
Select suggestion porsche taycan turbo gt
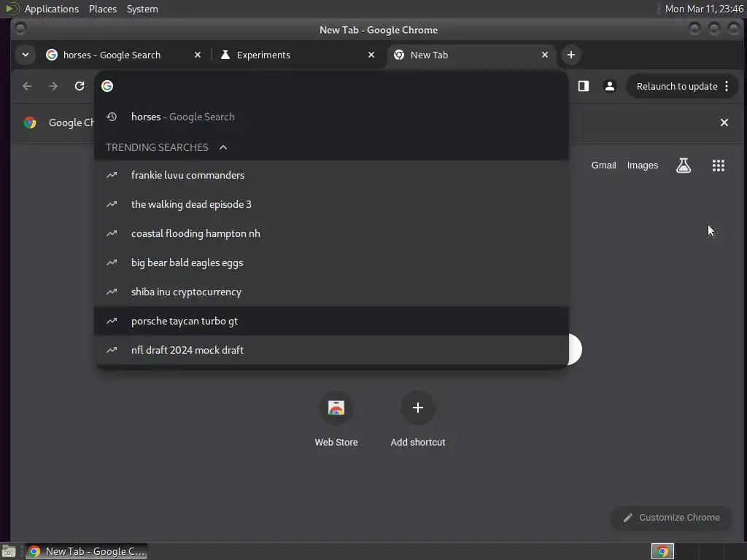click(331, 321)
